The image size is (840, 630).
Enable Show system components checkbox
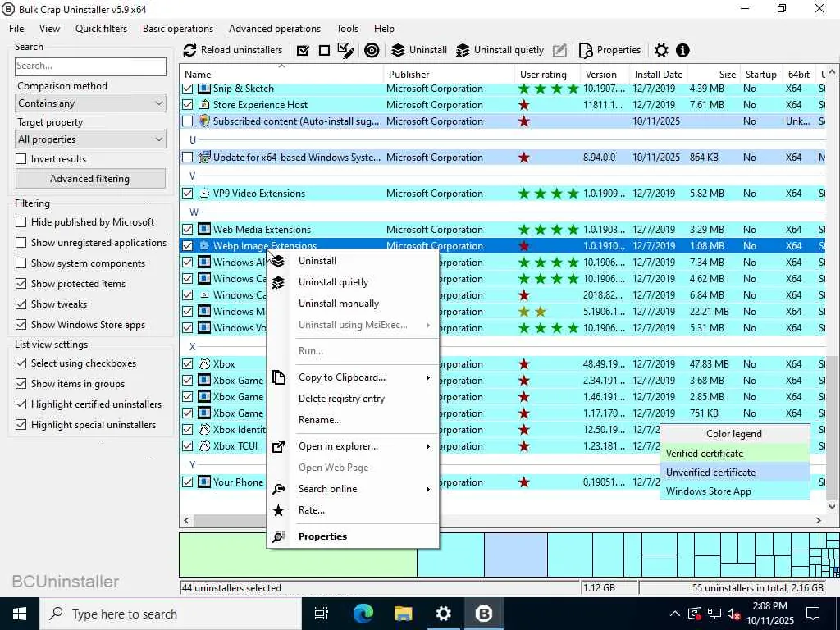tap(21, 263)
